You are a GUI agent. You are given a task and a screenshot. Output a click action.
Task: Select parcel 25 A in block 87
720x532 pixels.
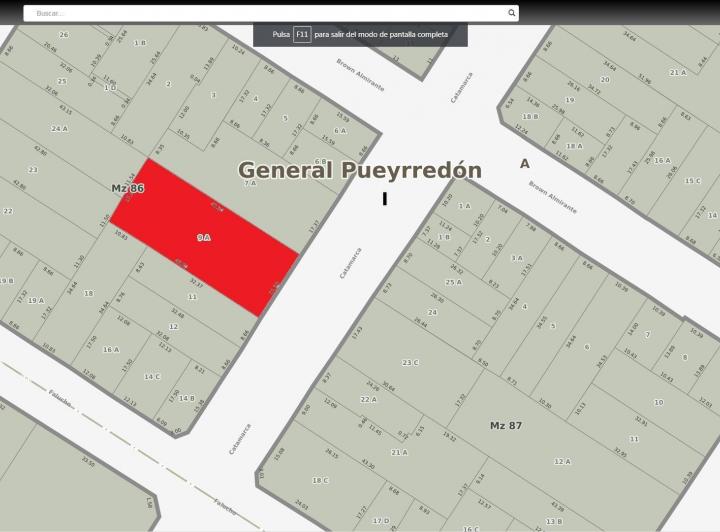pos(453,282)
